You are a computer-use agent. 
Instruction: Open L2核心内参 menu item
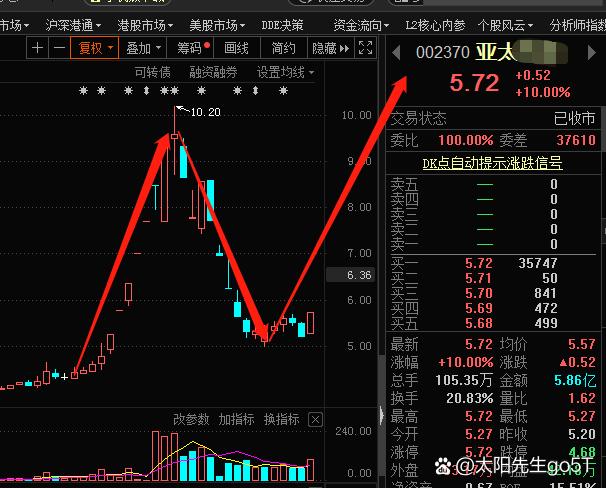(x=435, y=26)
